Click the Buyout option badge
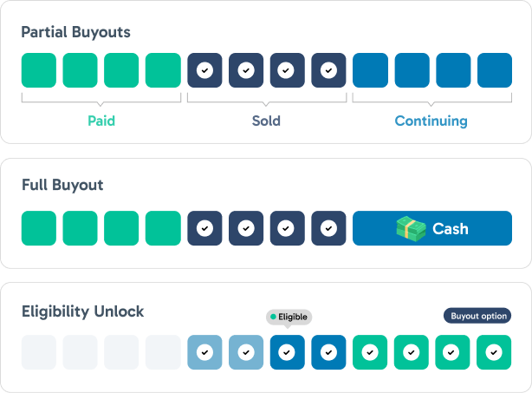The height and width of the screenshot is (393, 532). click(x=477, y=316)
